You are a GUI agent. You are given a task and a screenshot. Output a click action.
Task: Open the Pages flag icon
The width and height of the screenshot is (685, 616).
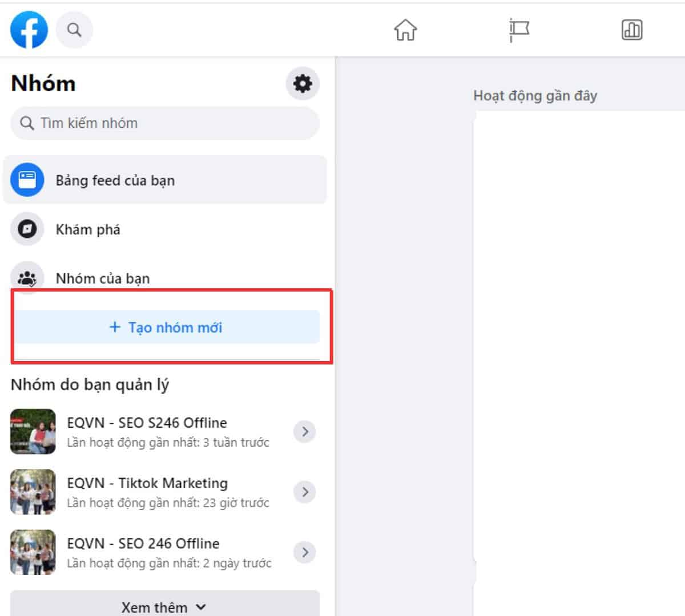[518, 30]
